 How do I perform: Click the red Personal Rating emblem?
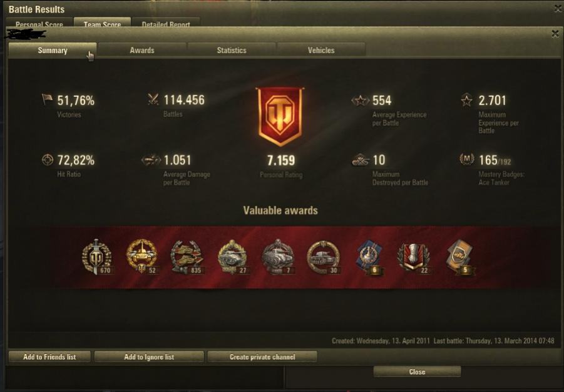coord(280,116)
